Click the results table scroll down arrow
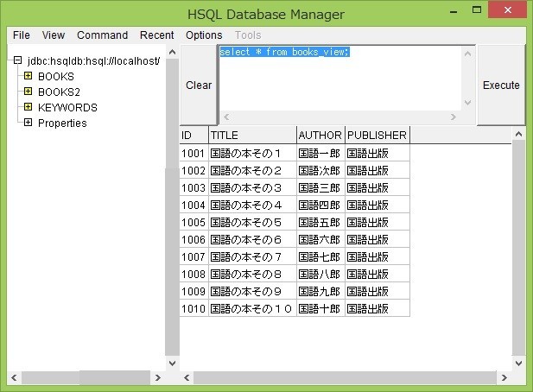 518,364
